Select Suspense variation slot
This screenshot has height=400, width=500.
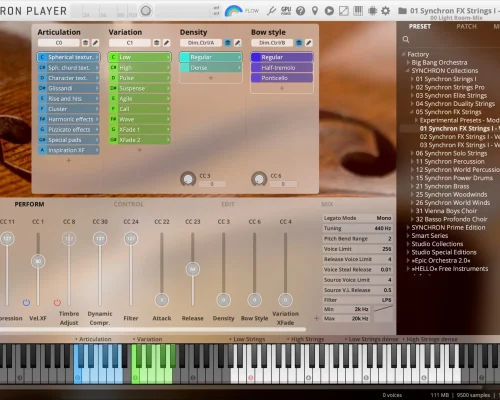pyautogui.click(x=140, y=88)
